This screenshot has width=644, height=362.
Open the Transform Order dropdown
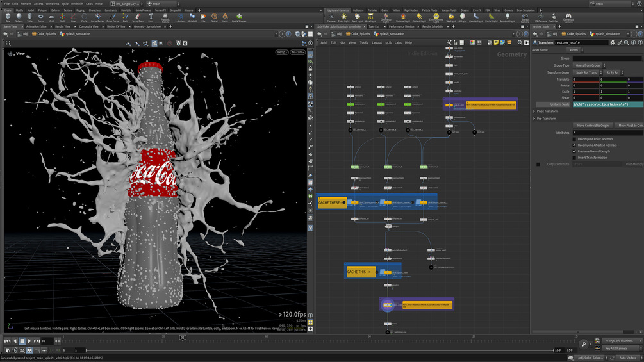587,72
